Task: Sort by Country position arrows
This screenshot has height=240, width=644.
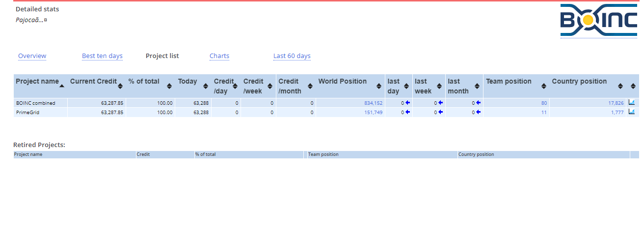Action: point(620,86)
